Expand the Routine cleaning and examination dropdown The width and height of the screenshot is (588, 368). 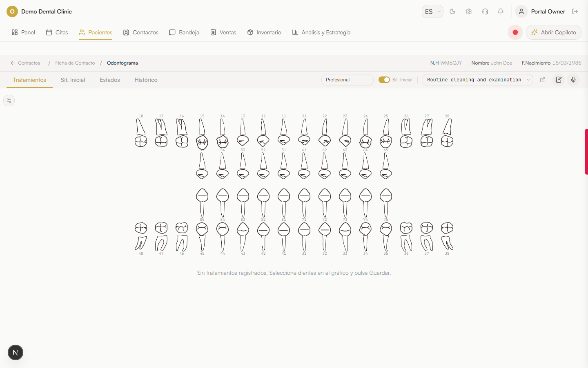pos(478,80)
